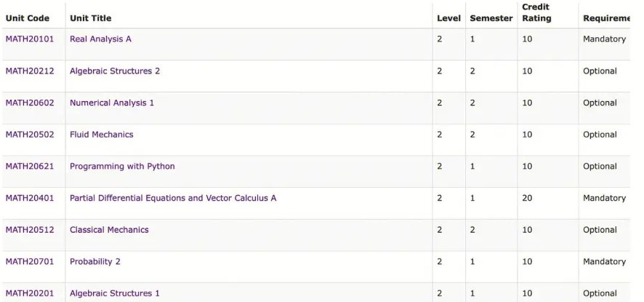Open Algebraic Structures 2 unit title
The width and height of the screenshot is (644, 302).
pos(114,71)
